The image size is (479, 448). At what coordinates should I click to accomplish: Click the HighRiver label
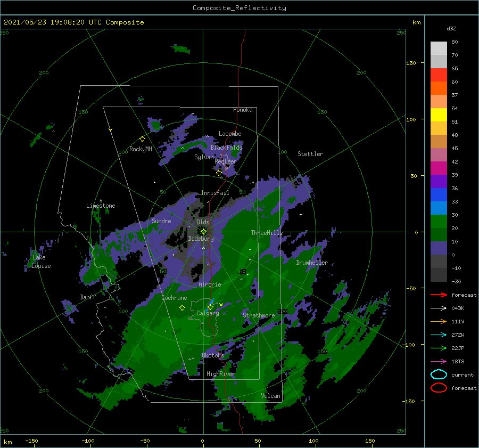pos(220,374)
